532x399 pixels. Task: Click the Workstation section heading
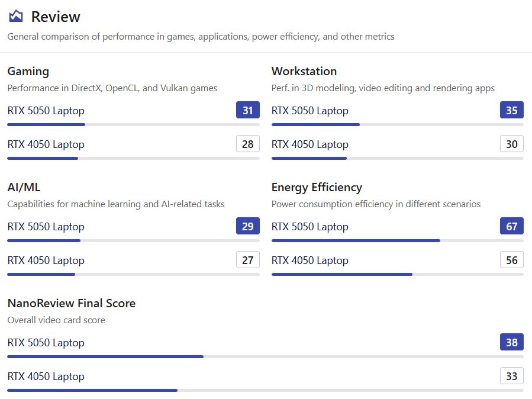(x=304, y=71)
